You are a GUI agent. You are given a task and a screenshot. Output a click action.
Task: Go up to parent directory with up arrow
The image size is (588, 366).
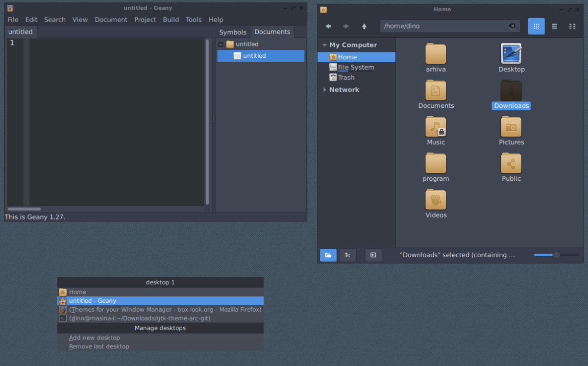[x=364, y=26]
